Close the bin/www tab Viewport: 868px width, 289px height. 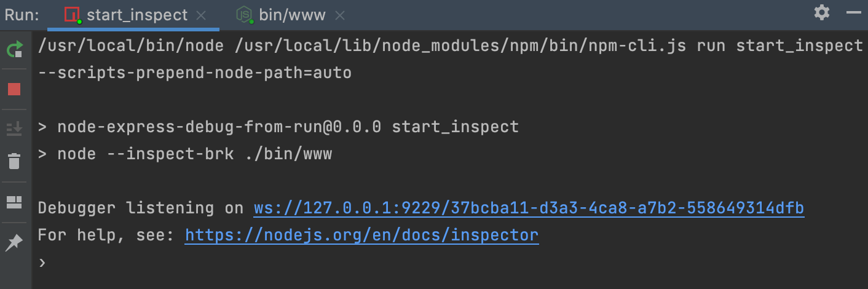click(340, 15)
